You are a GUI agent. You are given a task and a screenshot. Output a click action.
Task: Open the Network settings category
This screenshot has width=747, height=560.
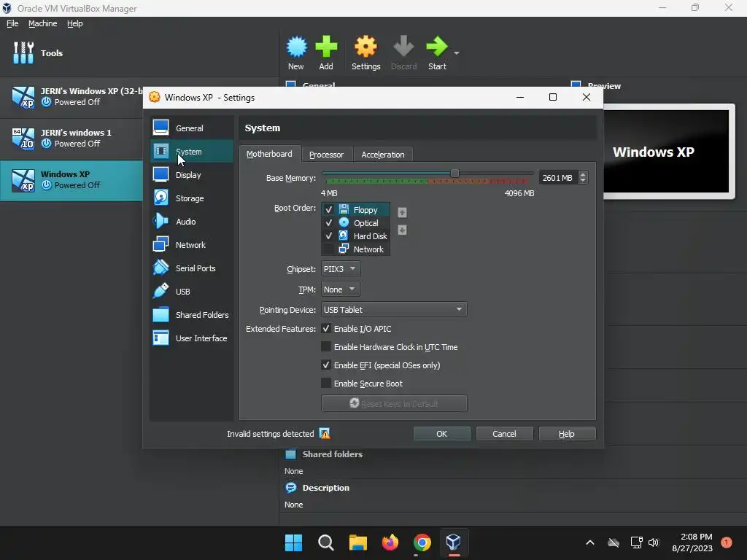coord(192,245)
